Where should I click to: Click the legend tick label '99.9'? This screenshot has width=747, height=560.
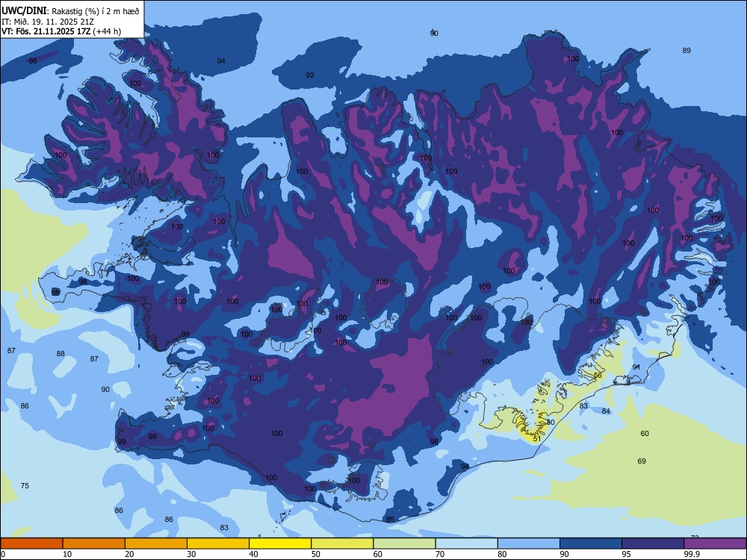(x=691, y=554)
